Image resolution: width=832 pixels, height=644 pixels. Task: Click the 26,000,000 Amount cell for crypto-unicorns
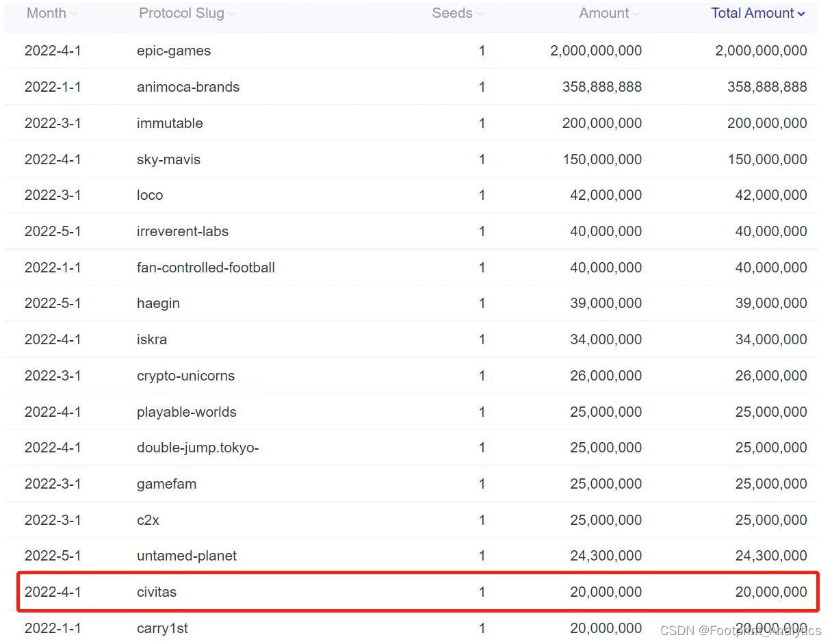pos(606,376)
